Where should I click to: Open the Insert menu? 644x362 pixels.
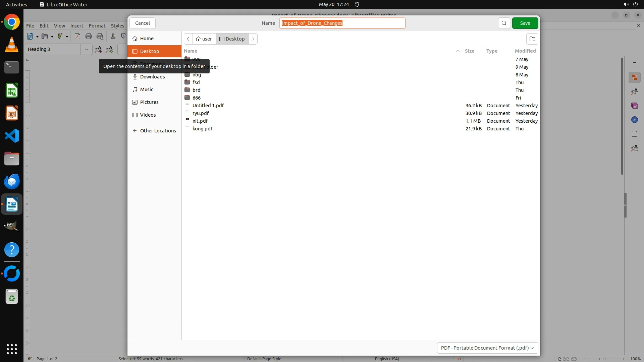[x=76, y=26]
